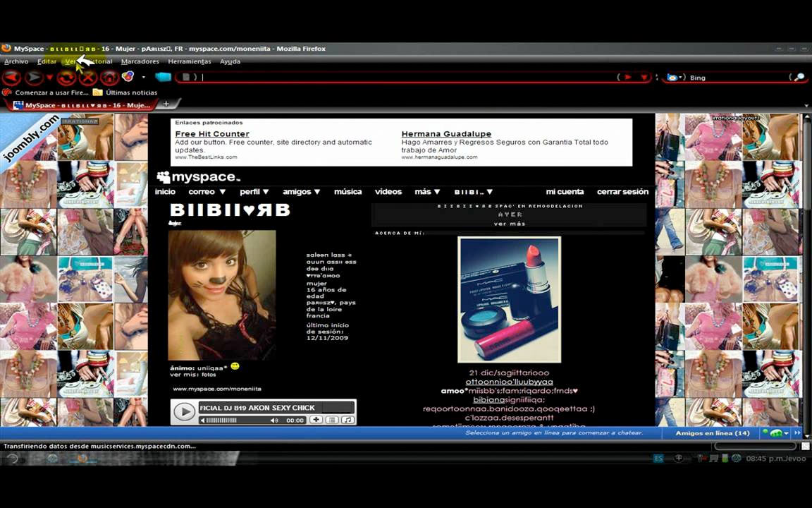Click the colorful balls toolbar icon
Viewport: 812px width, 508px height.
pos(128,77)
